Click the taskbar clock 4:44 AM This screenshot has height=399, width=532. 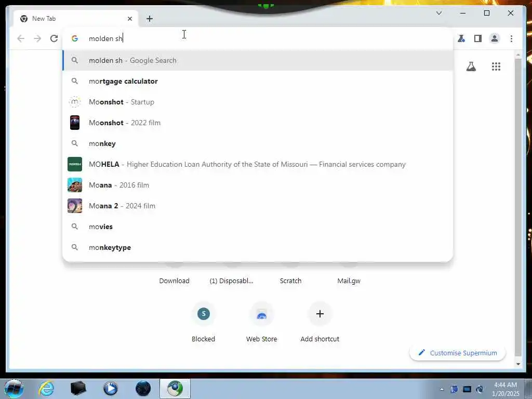pos(506,389)
